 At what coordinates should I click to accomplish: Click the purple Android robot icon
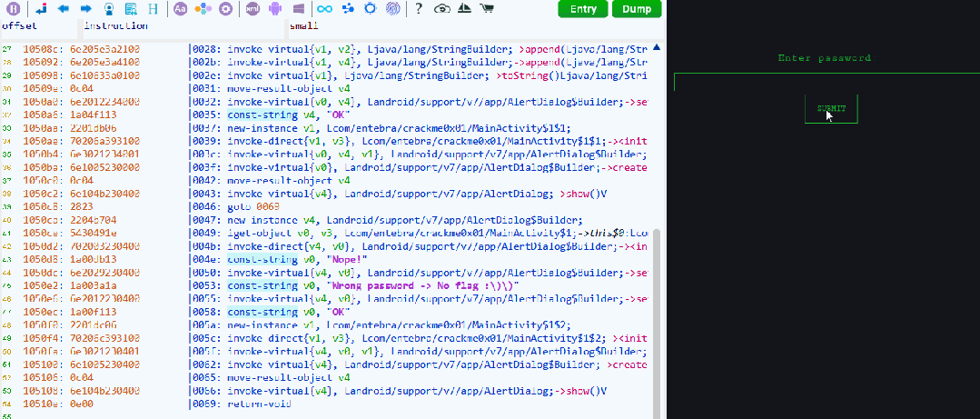[x=275, y=9]
